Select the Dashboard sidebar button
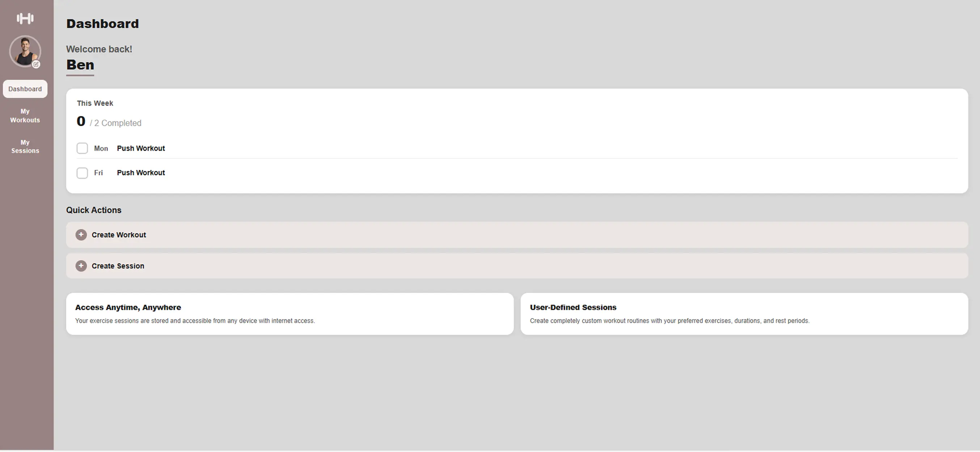 pos(25,89)
